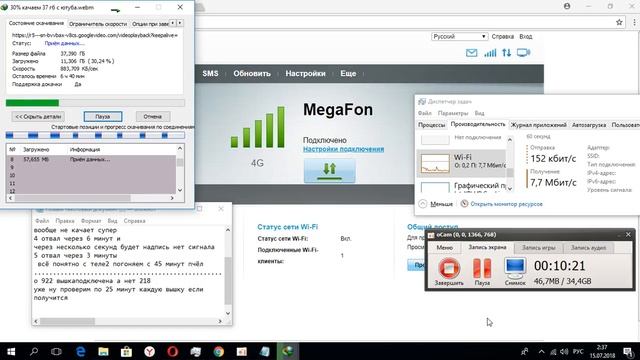This screenshot has width=640, height=360.
Task: Open the Настройки подключения link
Action: coord(343,149)
